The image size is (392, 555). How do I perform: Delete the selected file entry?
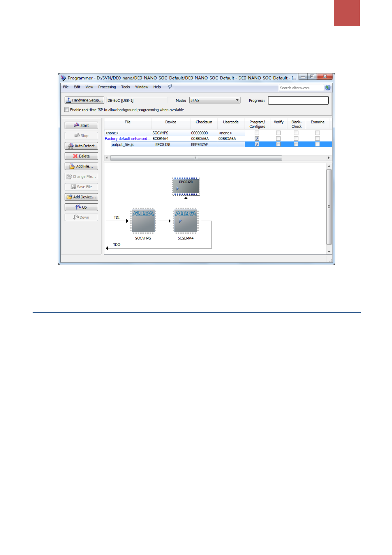(x=81, y=156)
